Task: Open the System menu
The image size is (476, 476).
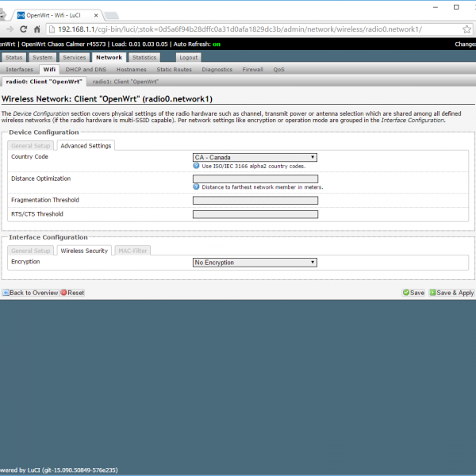Action: click(x=43, y=57)
